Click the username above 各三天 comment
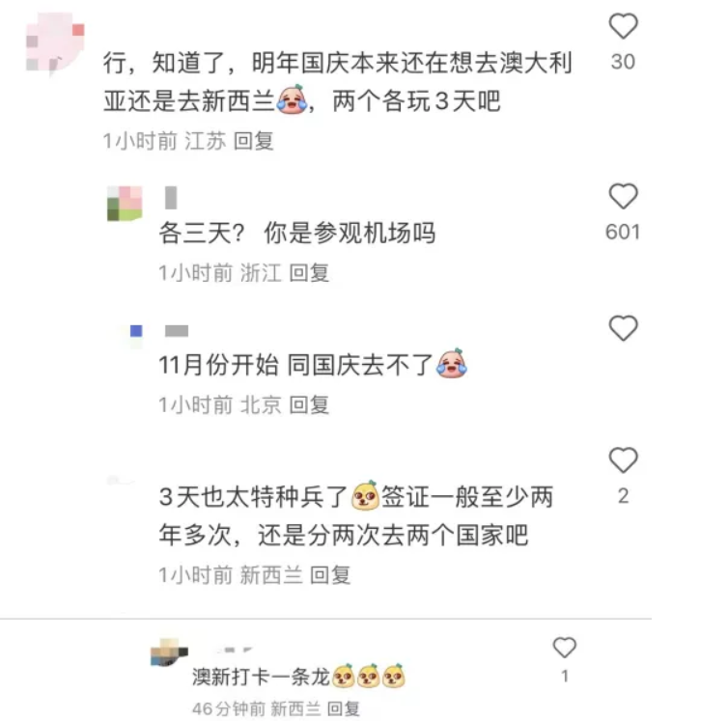728x721 pixels. (x=171, y=198)
